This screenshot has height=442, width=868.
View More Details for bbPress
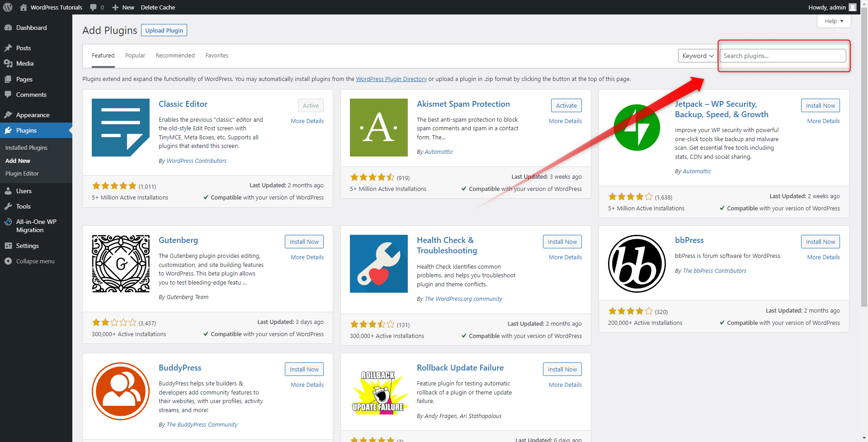tap(823, 257)
